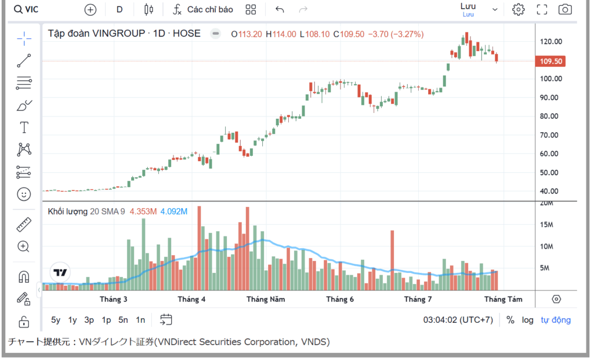Set chart range to 3p
594x364 pixels.
tap(89, 320)
